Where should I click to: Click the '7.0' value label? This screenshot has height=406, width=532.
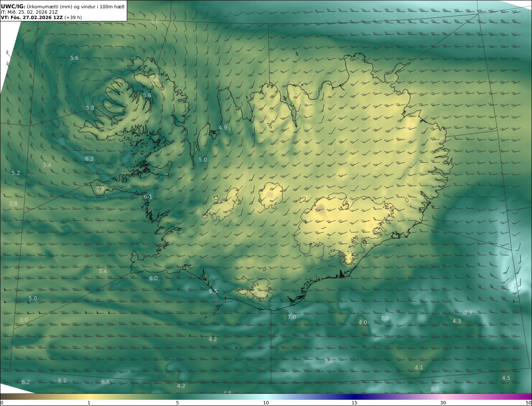(x=292, y=317)
